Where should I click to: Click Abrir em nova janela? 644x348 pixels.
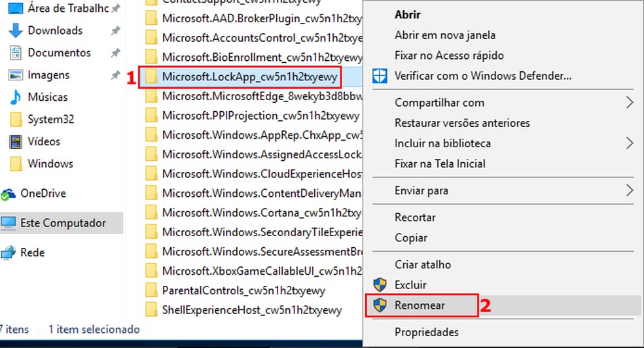pos(445,35)
